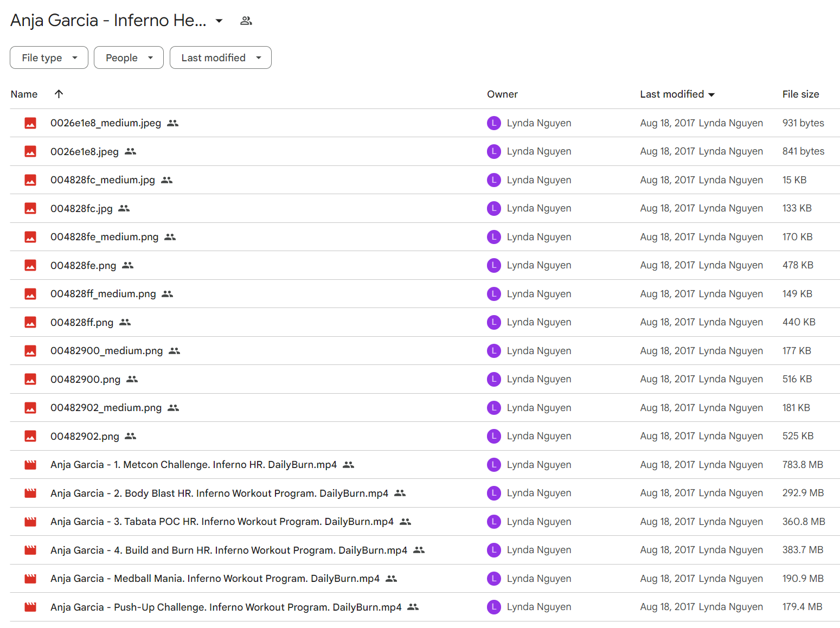
Task: Click shared icon next to Metcon Challenge mp4
Action: (x=349, y=465)
